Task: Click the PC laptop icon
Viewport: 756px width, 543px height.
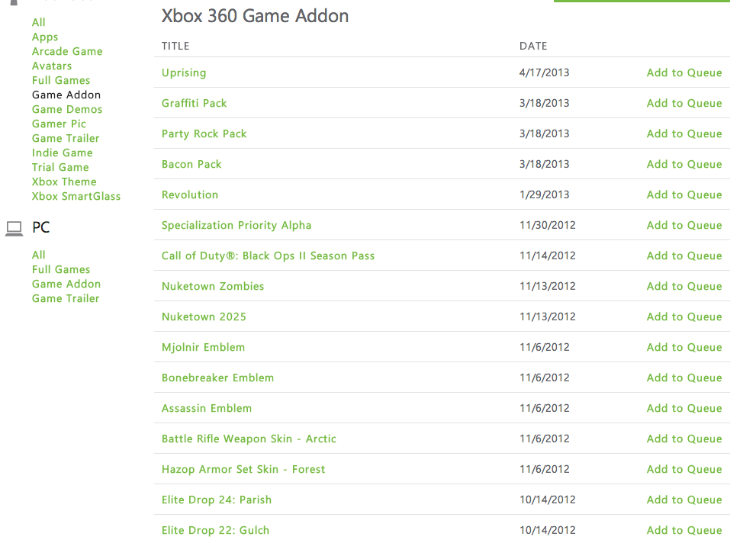Action: point(14,228)
